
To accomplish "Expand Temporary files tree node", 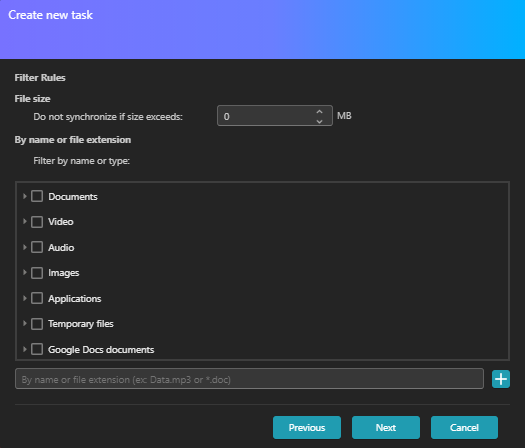I will pyautogui.click(x=24, y=323).
